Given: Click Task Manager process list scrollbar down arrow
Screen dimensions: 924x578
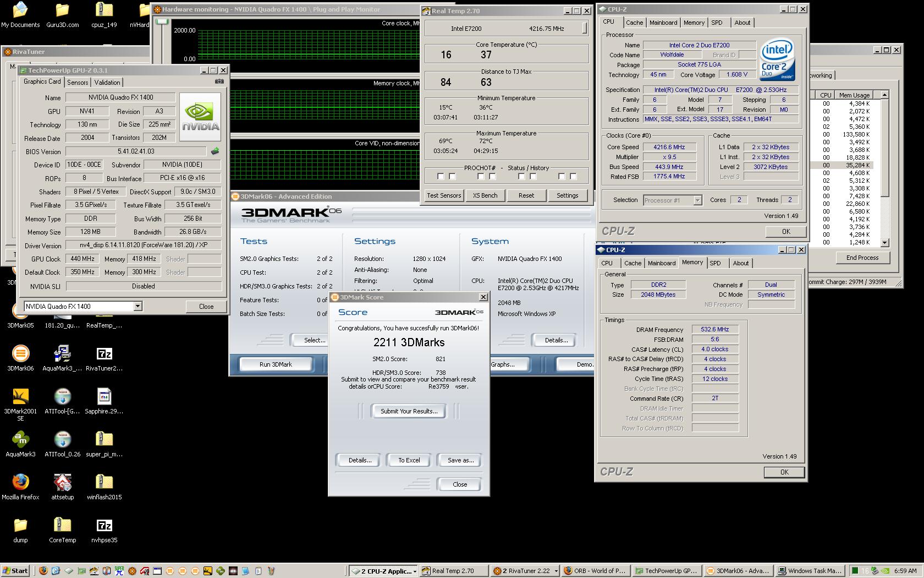Looking at the screenshot, I should 884,242.
